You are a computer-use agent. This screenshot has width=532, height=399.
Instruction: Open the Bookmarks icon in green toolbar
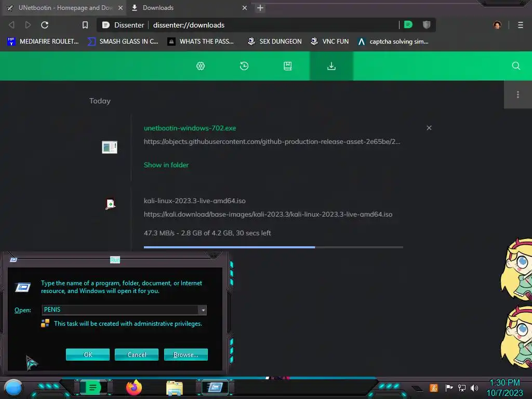287,66
